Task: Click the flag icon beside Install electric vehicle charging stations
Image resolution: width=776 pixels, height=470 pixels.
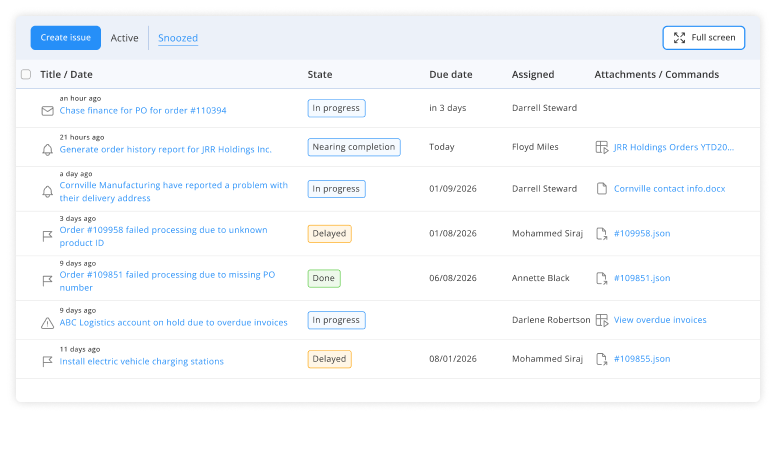Action: pos(48,362)
